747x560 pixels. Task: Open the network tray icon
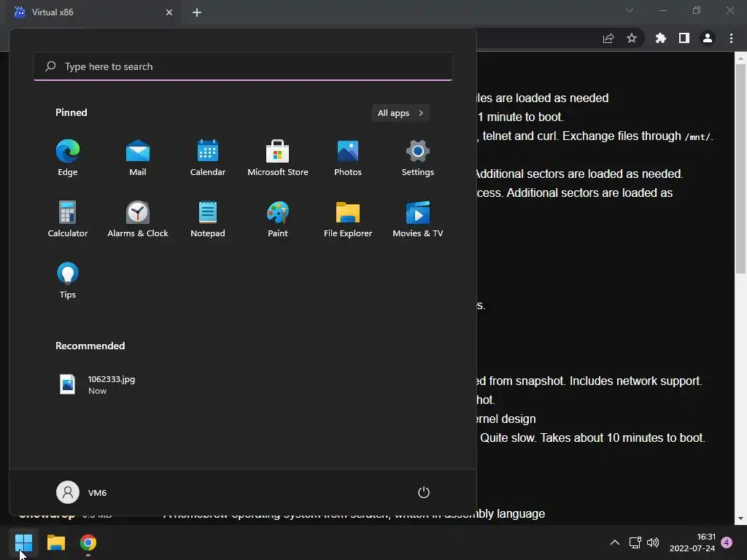635,542
